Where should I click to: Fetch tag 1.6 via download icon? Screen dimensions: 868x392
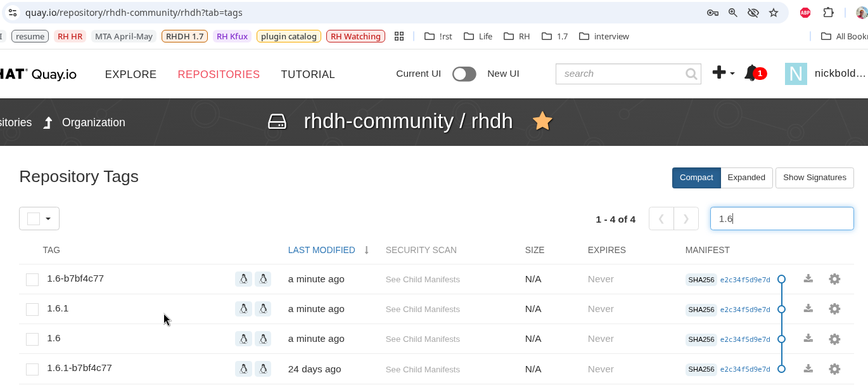[x=808, y=338]
